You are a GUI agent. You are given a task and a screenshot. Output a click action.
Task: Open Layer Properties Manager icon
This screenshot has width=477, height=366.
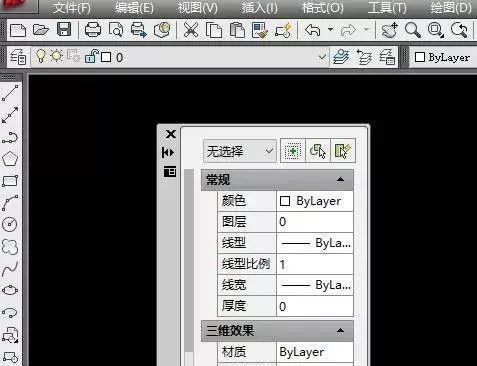(x=18, y=57)
